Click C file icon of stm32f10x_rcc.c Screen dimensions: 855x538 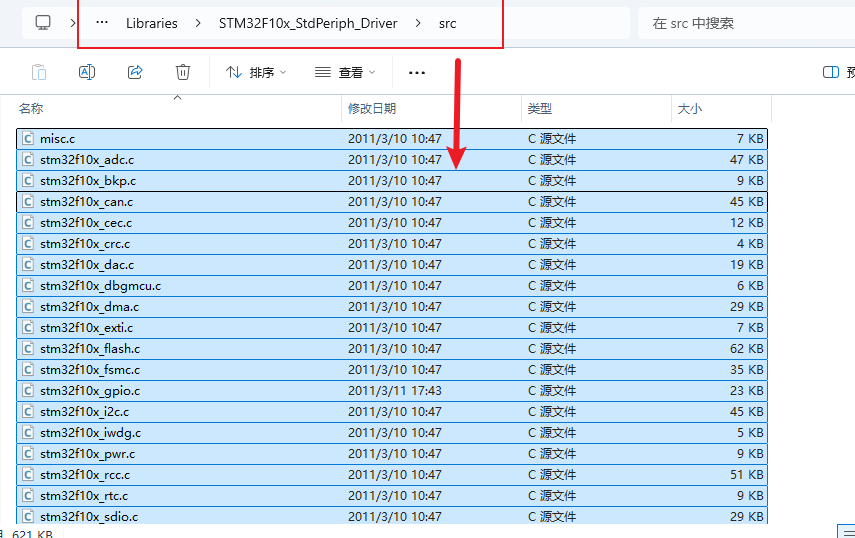28,474
